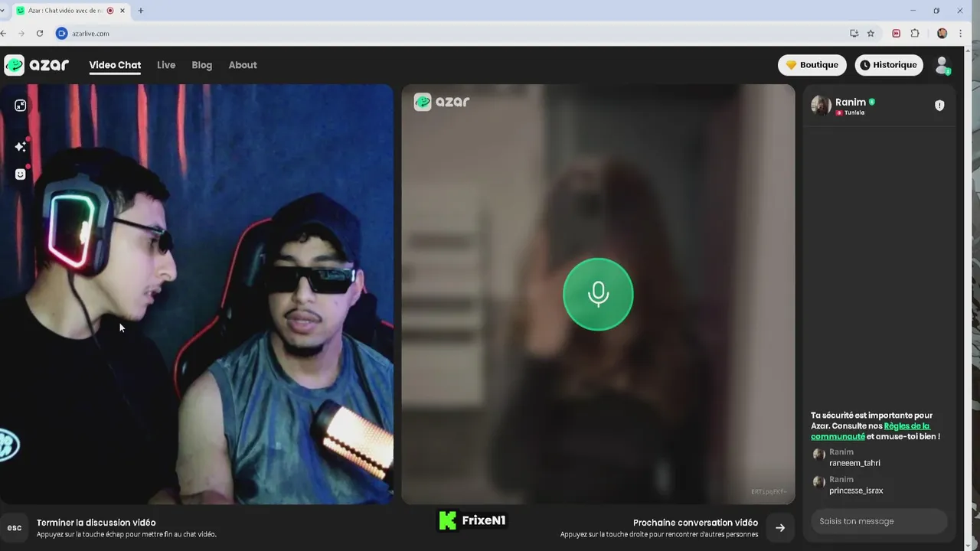
Task: Click the Prochaine conversation vidéo label
Action: click(x=695, y=523)
